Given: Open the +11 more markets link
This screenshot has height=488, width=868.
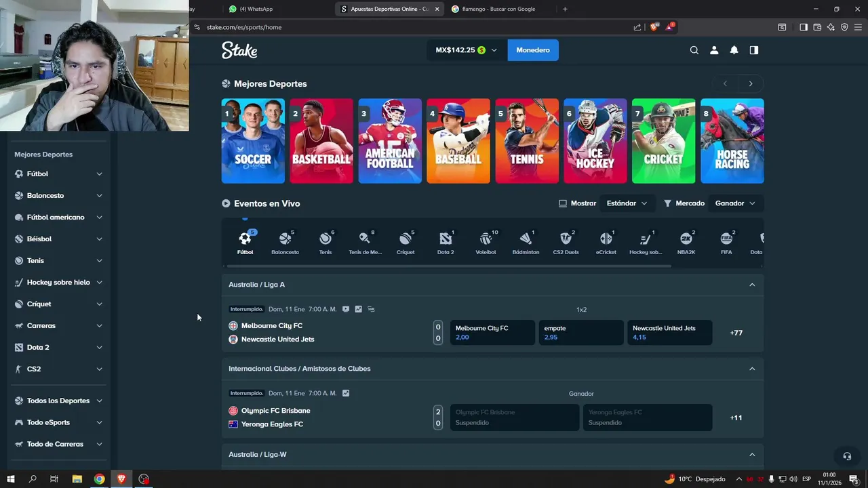Looking at the screenshot, I should [x=736, y=418].
